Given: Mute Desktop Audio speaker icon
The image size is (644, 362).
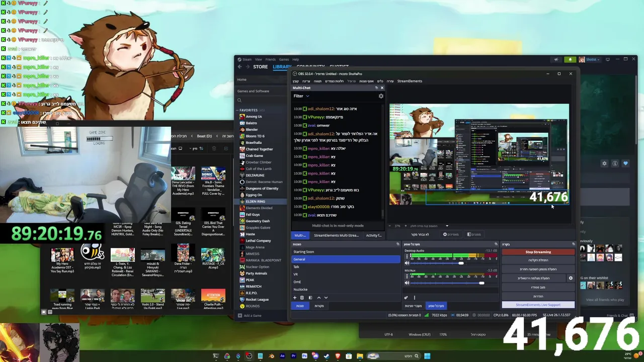Looking at the screenshot, I should pos(407,263).
